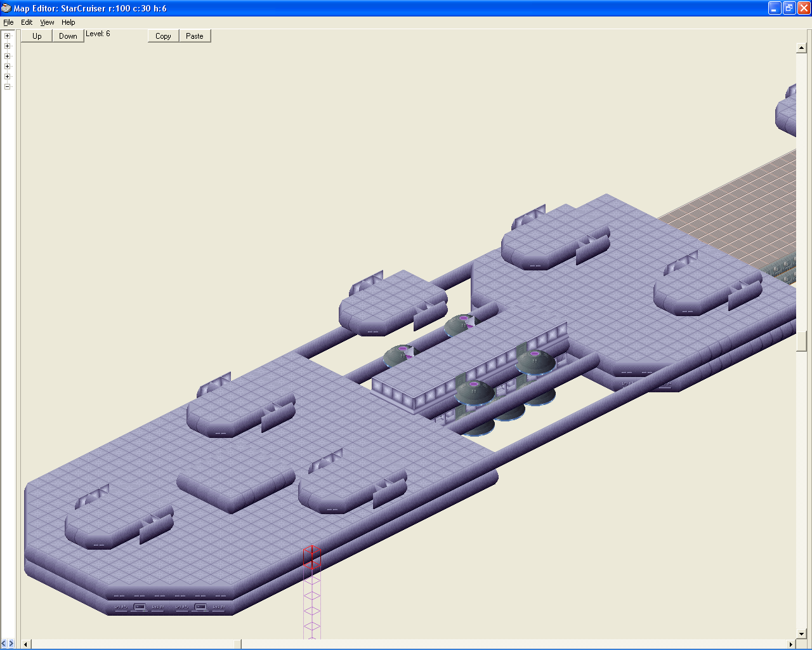Open the File menu

[x=8, y=22]
